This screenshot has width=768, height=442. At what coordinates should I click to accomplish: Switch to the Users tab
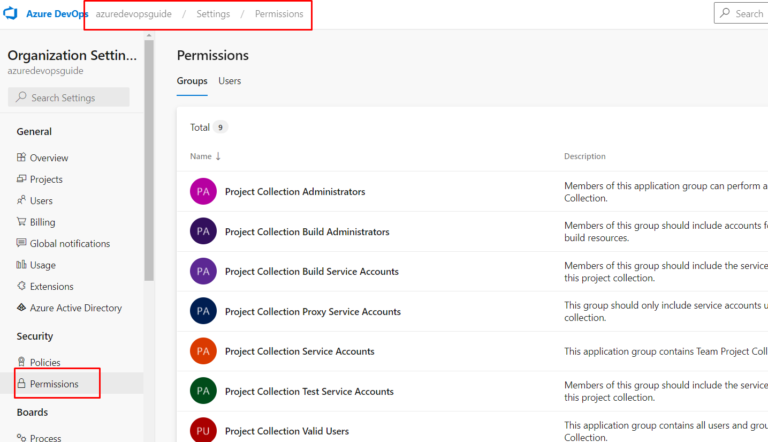pyautogui.click(x=230, y=81)
